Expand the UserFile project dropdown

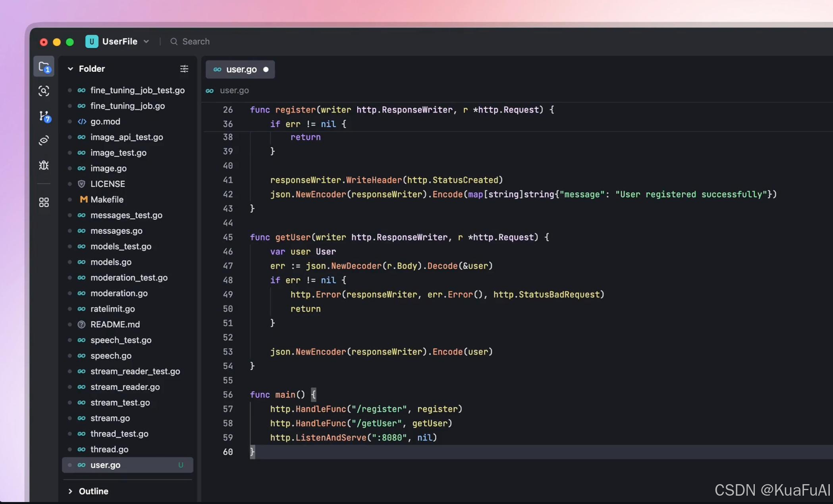tap(147, 41)
